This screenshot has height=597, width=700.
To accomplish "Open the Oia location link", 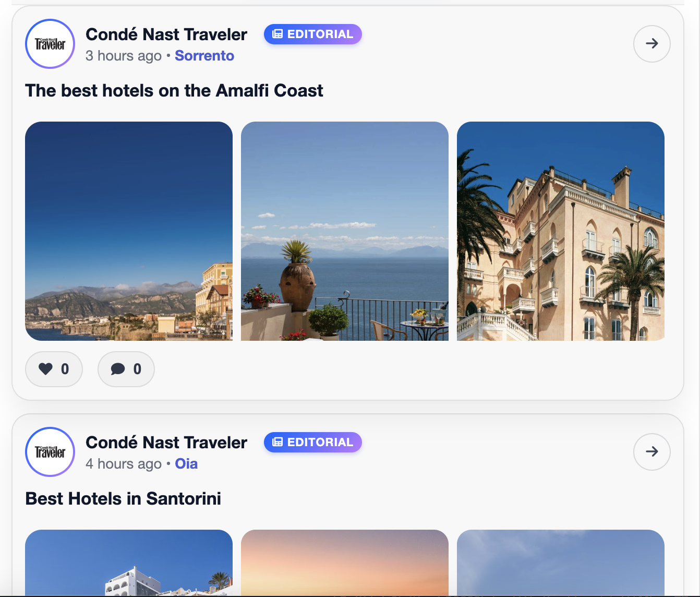I will point(186,463).
